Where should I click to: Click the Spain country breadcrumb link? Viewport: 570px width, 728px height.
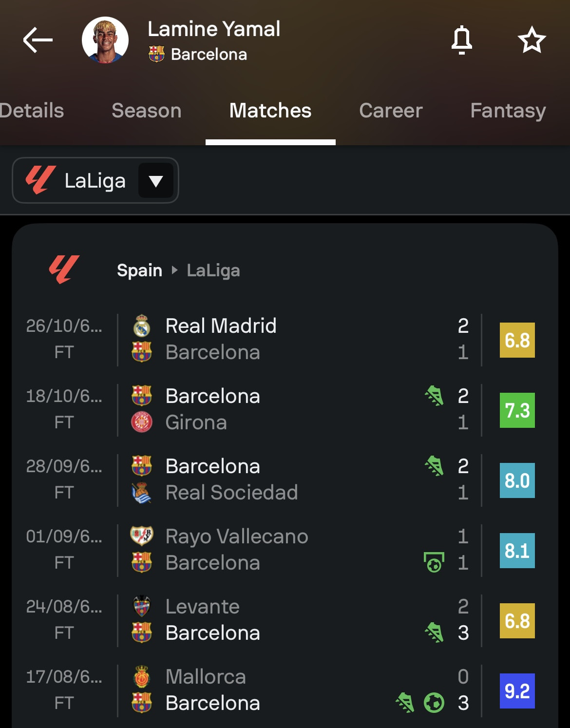[x=139, y=270]
